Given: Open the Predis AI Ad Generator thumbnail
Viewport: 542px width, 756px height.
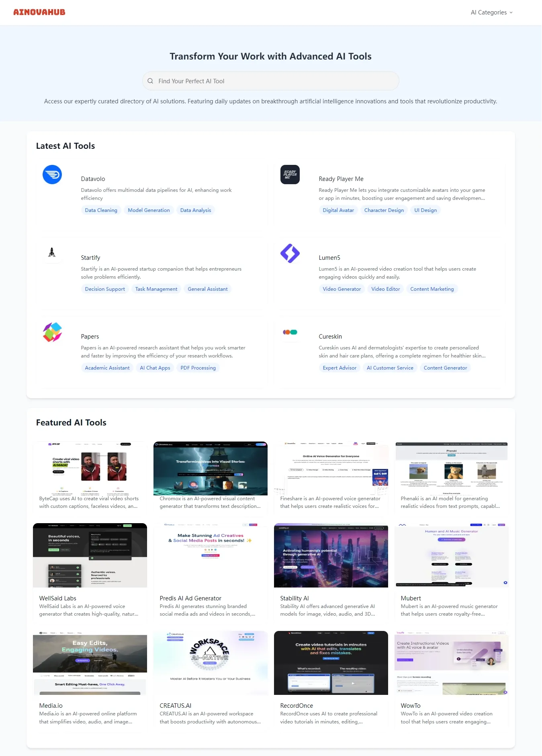Looking at the screenshot, I should (x=211, y=555).
